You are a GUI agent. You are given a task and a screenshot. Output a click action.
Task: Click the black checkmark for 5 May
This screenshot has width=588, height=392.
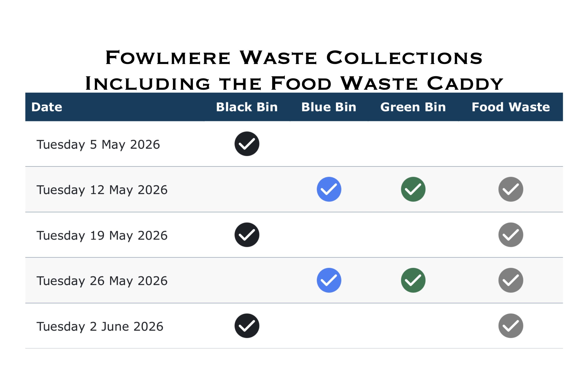[x=247, y=144]
